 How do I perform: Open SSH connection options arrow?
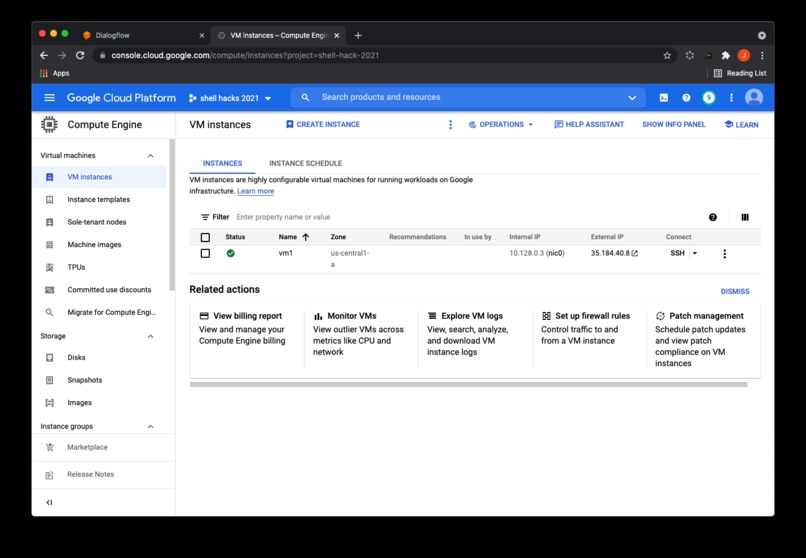pos(695,253)
